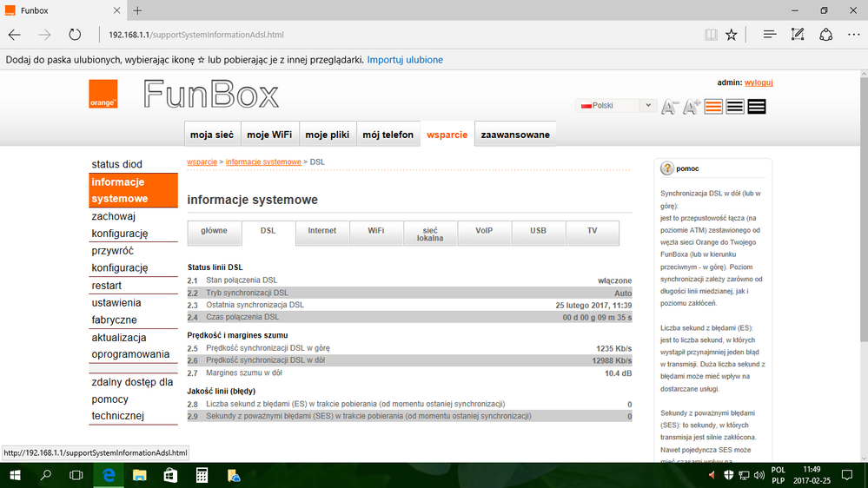
Task: Open the Windows Start menu
Action: point(15,475)
